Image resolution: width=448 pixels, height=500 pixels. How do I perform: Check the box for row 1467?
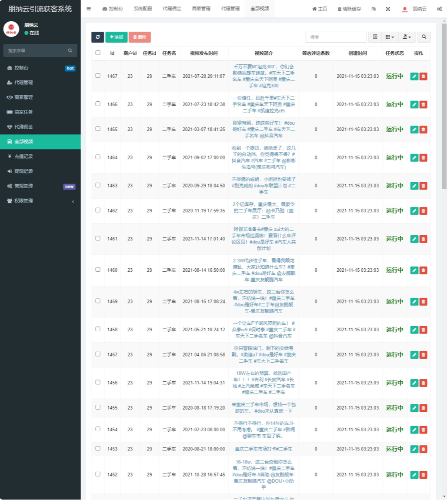click(x=98, y=76)
